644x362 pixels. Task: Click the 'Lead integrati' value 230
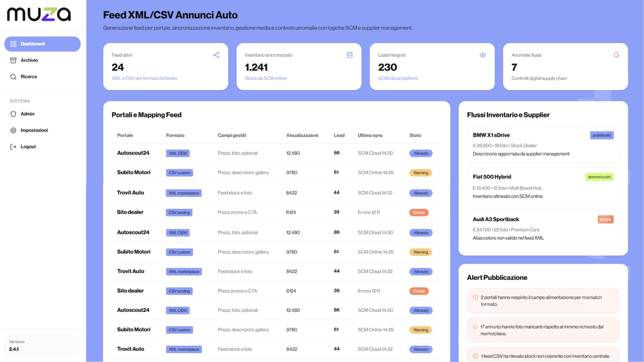point(388,67)
